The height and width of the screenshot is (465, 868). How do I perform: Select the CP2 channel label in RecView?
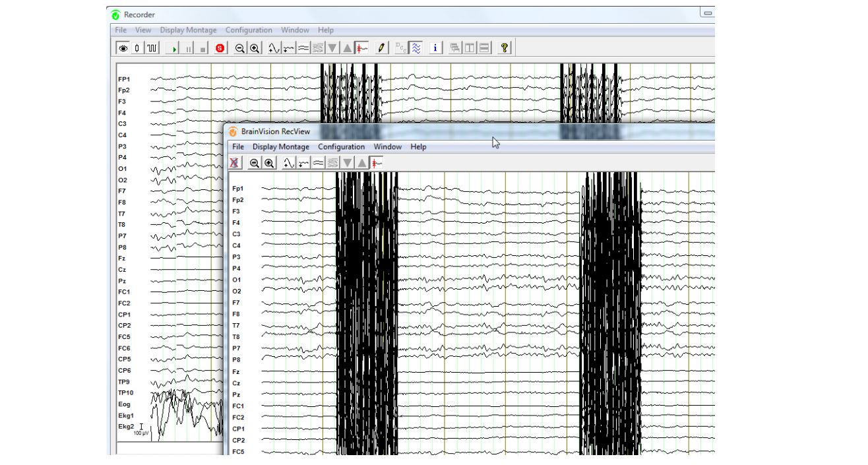(238, 440)
